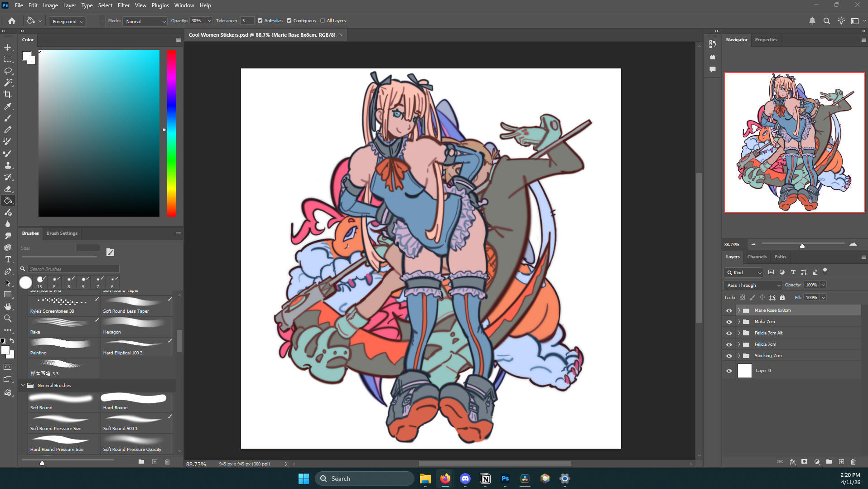Enable the All Layers checkbox
The height and width of the screenshot is (489, 868).
point(323,21)
